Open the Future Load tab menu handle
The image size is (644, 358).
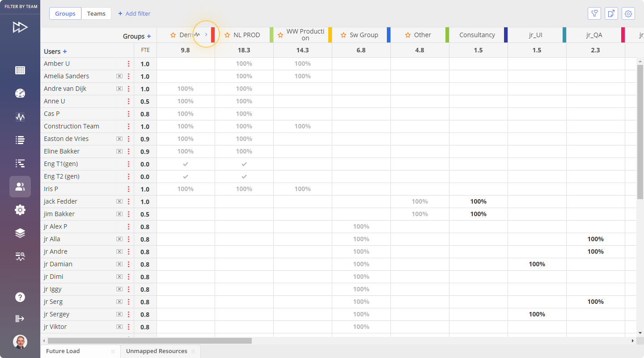point(113,351)
